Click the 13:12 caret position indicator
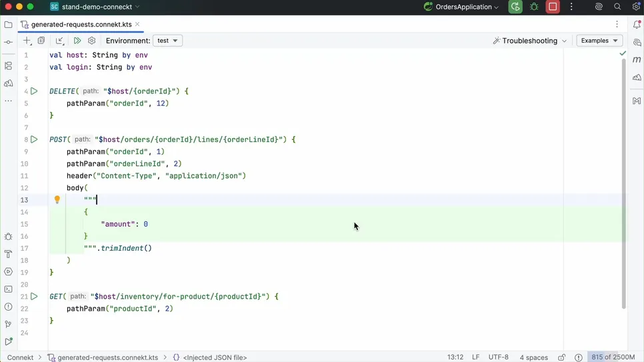Image resolution: width=644 pixels, height=362 pixels. [455, 357]
